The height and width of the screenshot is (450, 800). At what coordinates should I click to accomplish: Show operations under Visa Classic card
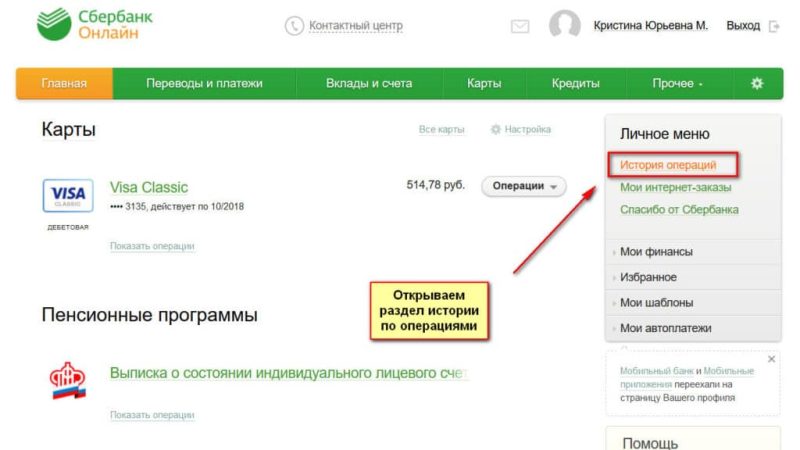point(152,246)
